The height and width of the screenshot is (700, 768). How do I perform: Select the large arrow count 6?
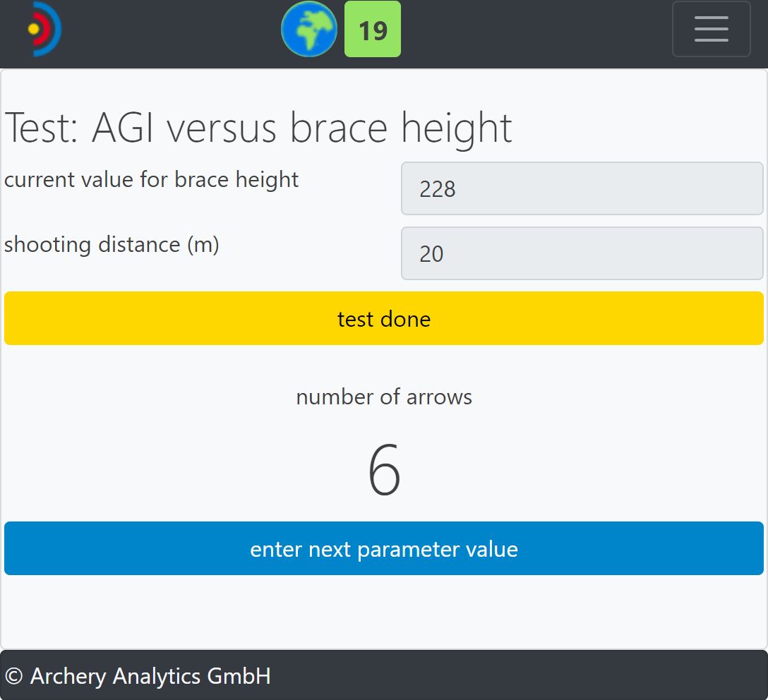click(x=384, y=471)
